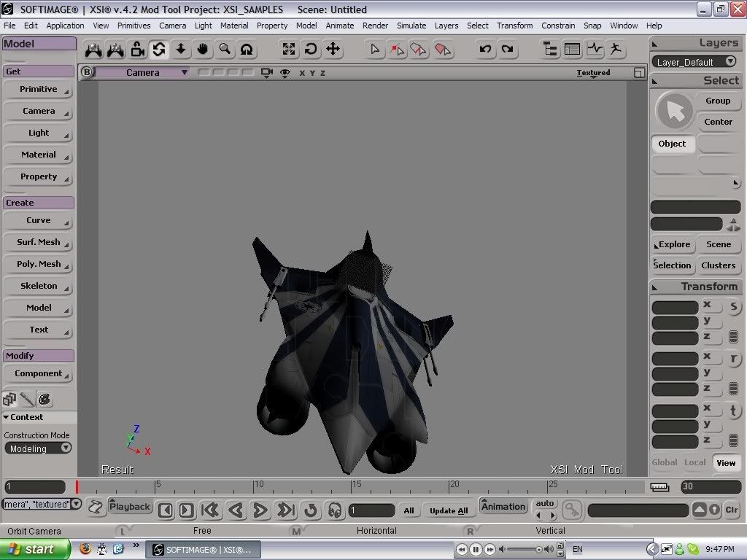Viewport: 747px width, 560px height.
Task: Toggle the viewport eye visibility icon
Action: (285, 73)
